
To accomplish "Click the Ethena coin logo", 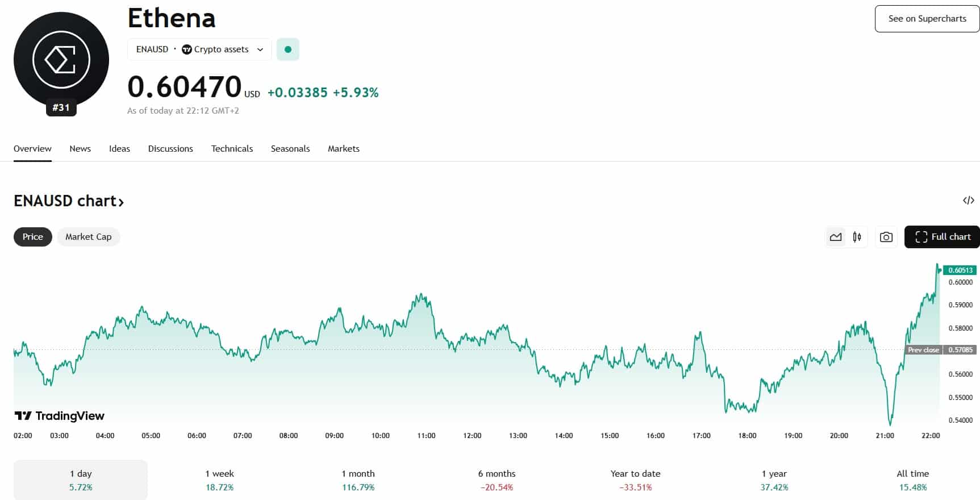I will 61,59.
